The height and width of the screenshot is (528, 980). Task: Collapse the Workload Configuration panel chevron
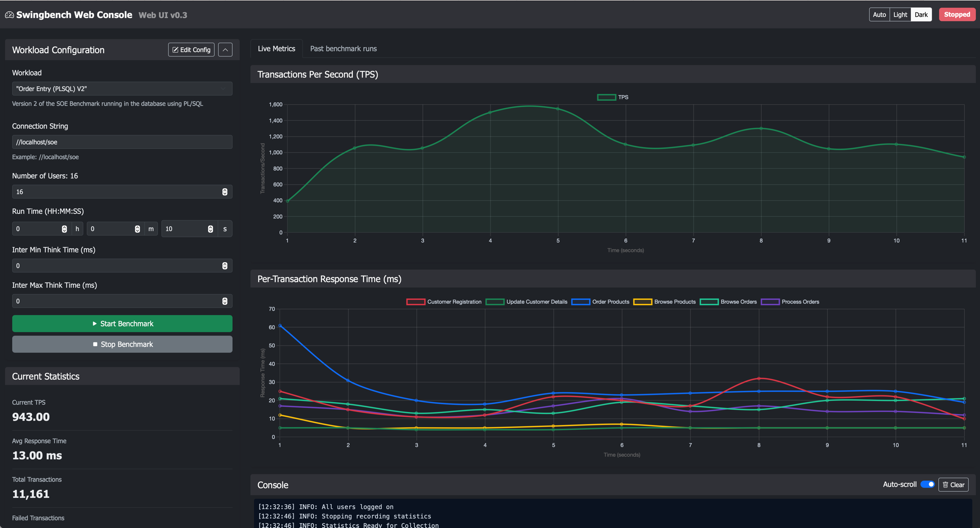coord(225,49)
